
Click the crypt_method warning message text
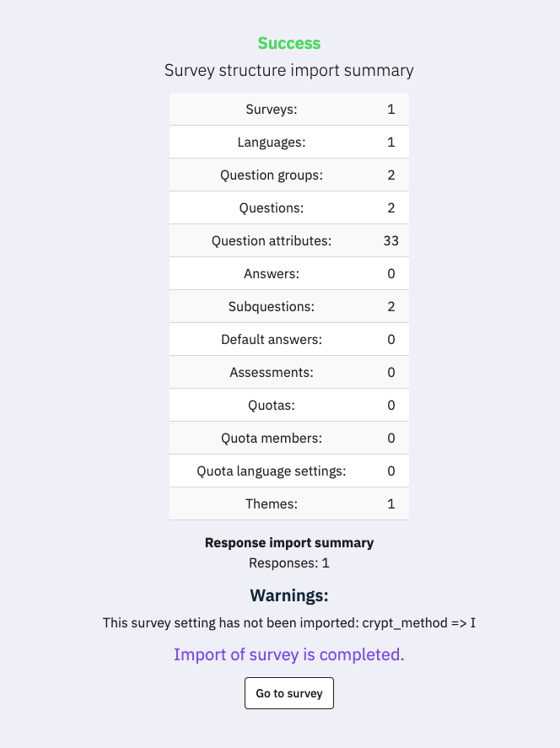[x=289, y=623]
